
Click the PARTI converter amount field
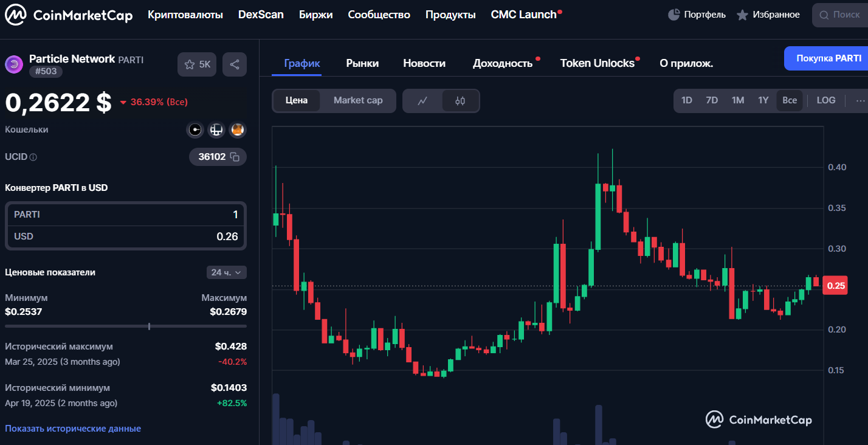tap(126, 215)
